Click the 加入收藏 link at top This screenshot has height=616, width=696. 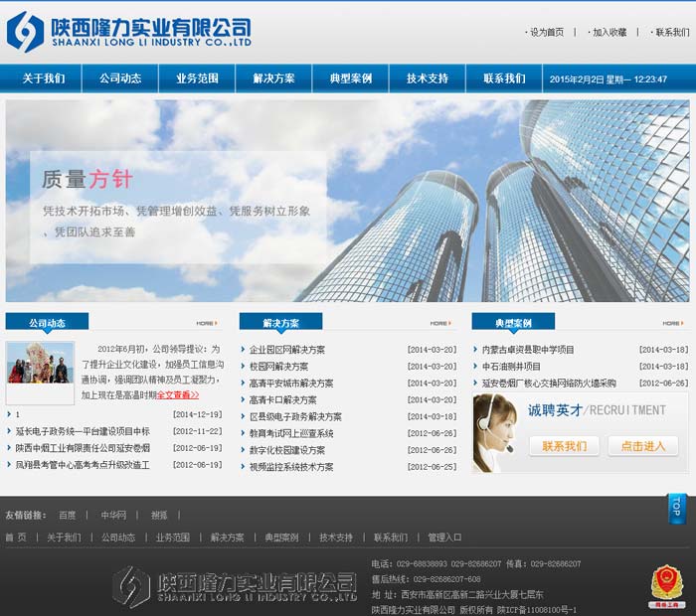click(609, 32)
